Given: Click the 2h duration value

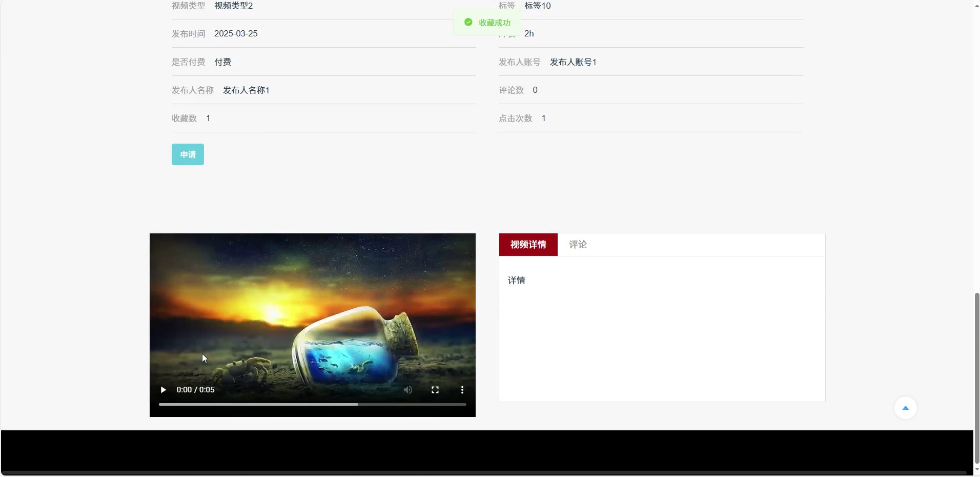Looking at the screenshot, I should [529, 33].
